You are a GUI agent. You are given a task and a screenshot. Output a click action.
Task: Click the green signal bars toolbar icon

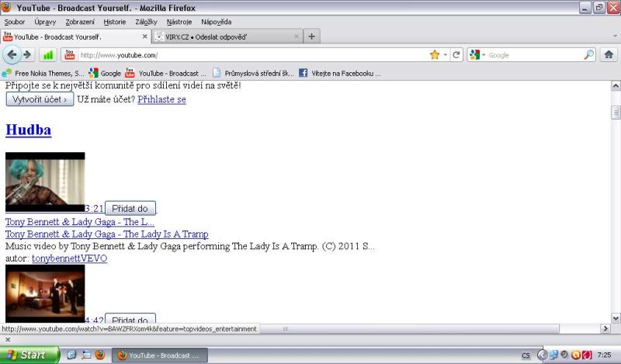coord(48,55)
